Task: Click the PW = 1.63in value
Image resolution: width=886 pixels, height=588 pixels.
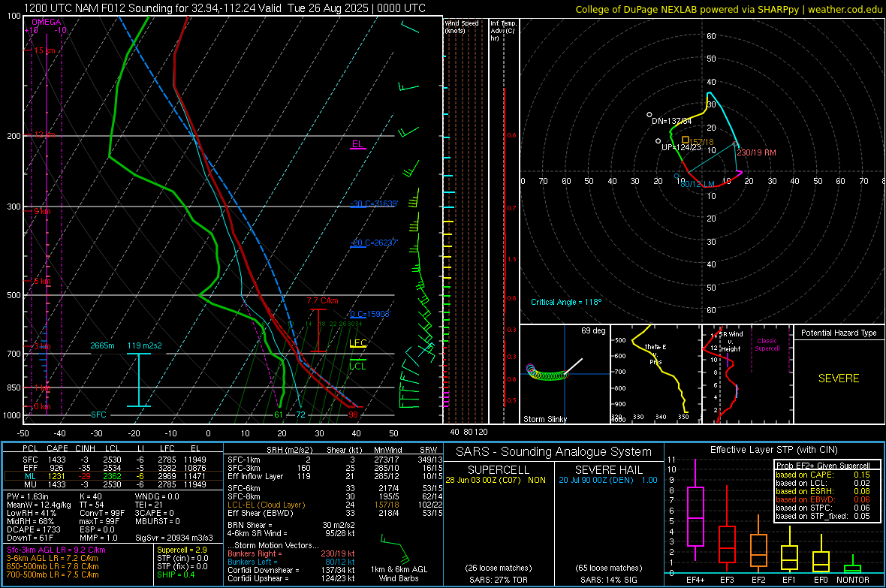Action: coord(27,496)
